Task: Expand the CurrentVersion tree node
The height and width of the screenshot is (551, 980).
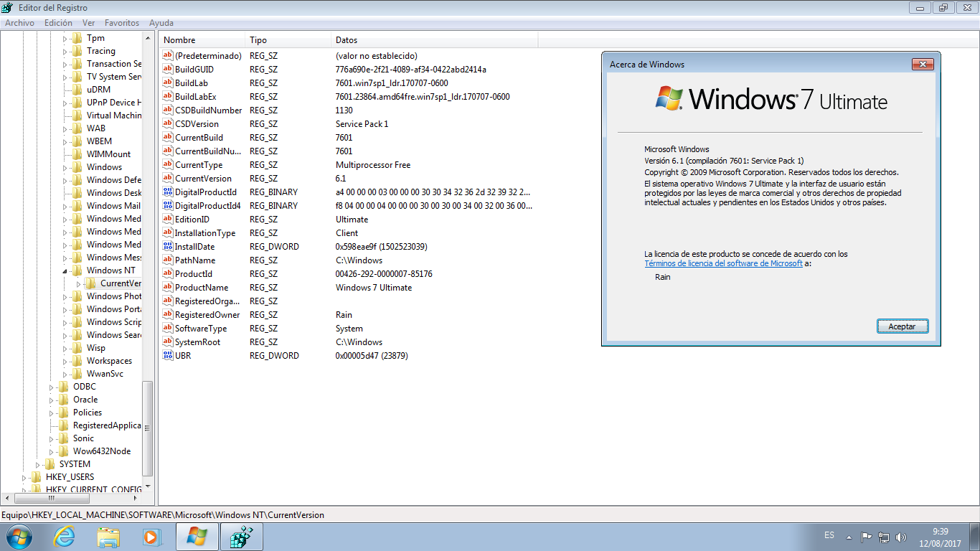Action: [78, 283]
